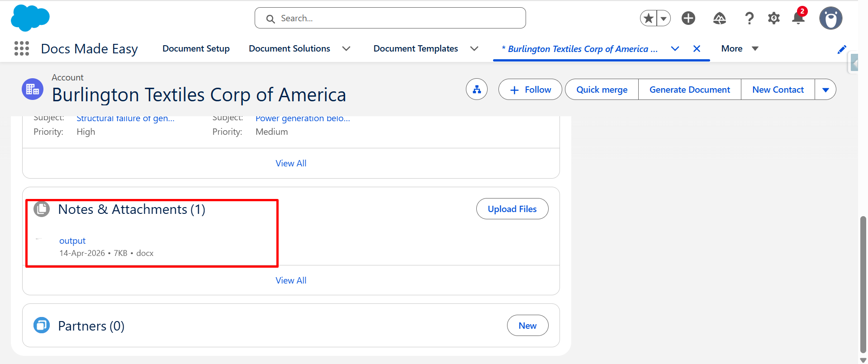This screenshot has height=364, width=868.
Task: View the account hierarchy icon
Action: point(477,90)
